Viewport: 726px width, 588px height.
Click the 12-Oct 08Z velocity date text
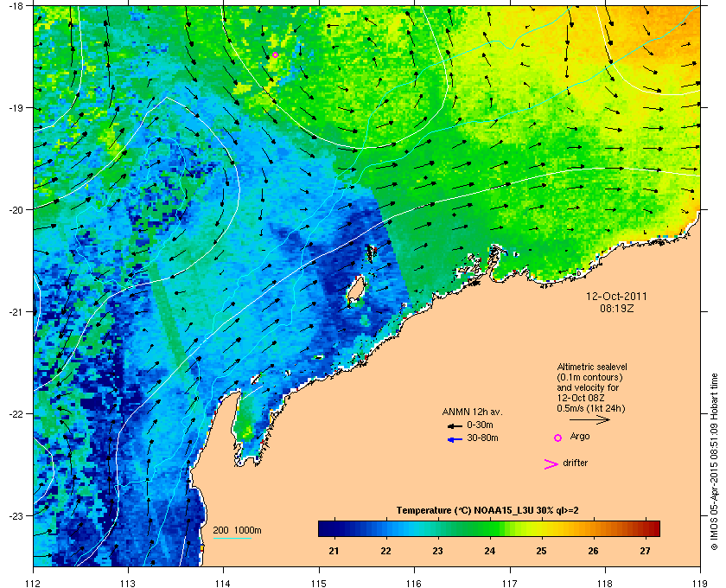click(x=581, y=398)
